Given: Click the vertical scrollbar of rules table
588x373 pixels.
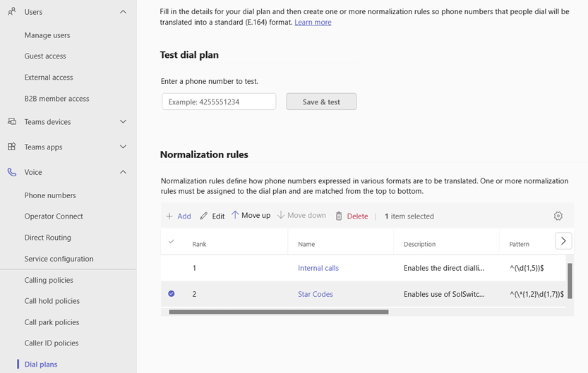Looking at the screenshot, I should pos(570,281).
